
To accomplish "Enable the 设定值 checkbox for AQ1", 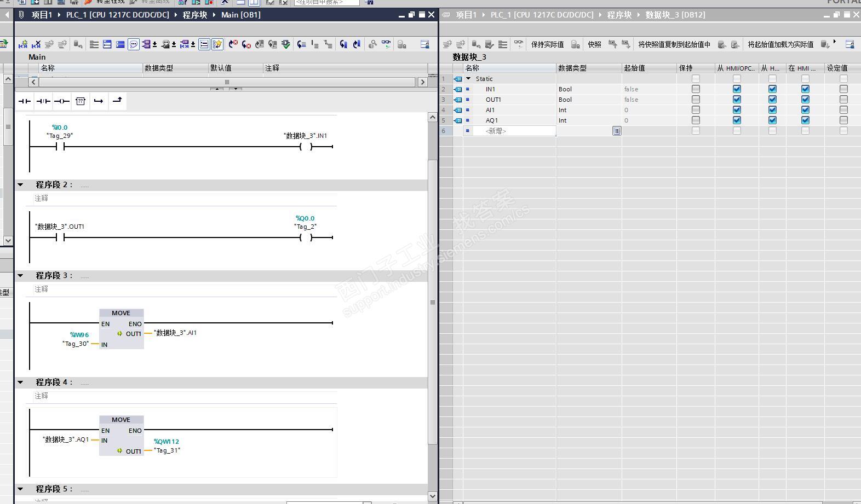I will 843,120.
